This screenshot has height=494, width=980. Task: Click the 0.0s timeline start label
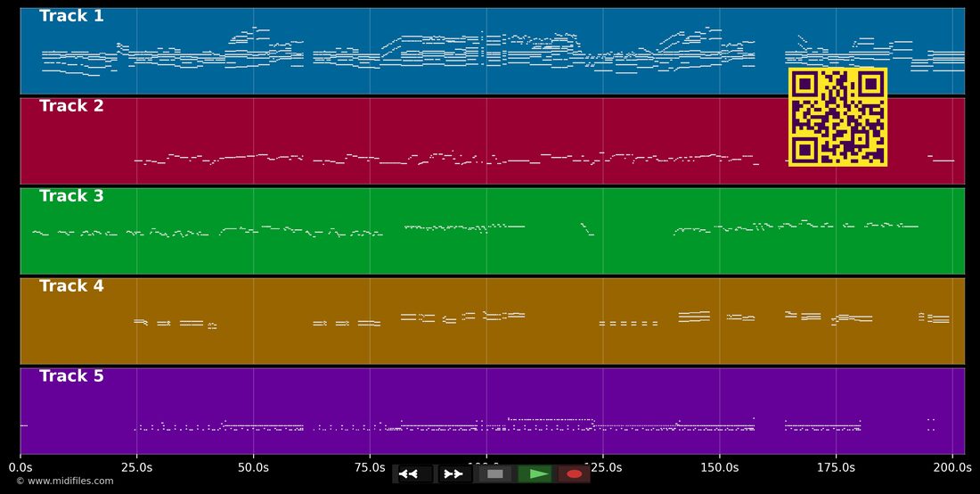pos(20,468)
